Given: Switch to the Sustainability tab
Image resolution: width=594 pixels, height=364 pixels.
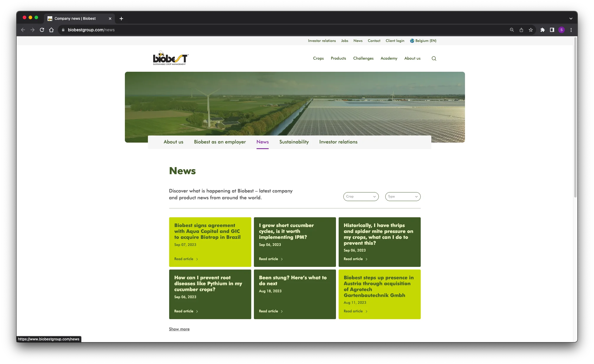Looking at the screenshot, I should (x=294, y=142).
